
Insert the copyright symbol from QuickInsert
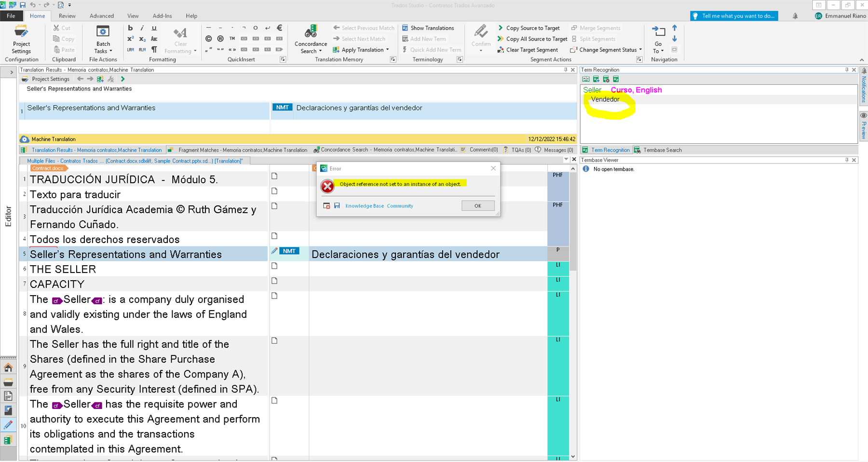[x=208, y=39]
